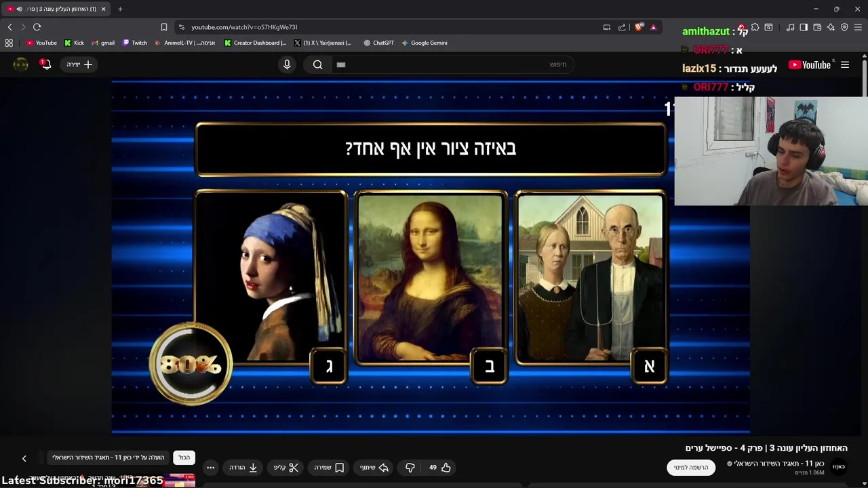
Task: Open the X Yair sensei bookmark
Action: pyautogui.click(x=323, y=43)
